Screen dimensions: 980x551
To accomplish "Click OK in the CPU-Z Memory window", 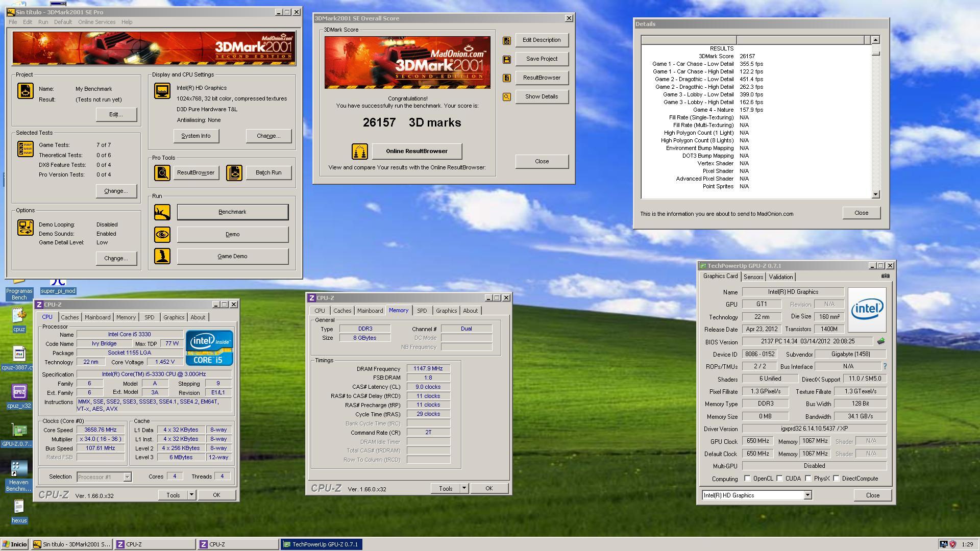I will (489, 489).
